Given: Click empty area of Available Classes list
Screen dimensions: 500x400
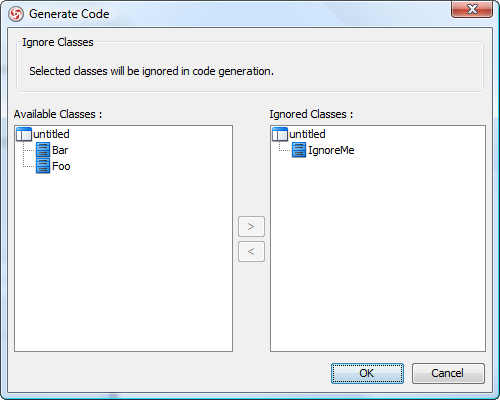Looking at the screenshot, I should pos(123,260).
